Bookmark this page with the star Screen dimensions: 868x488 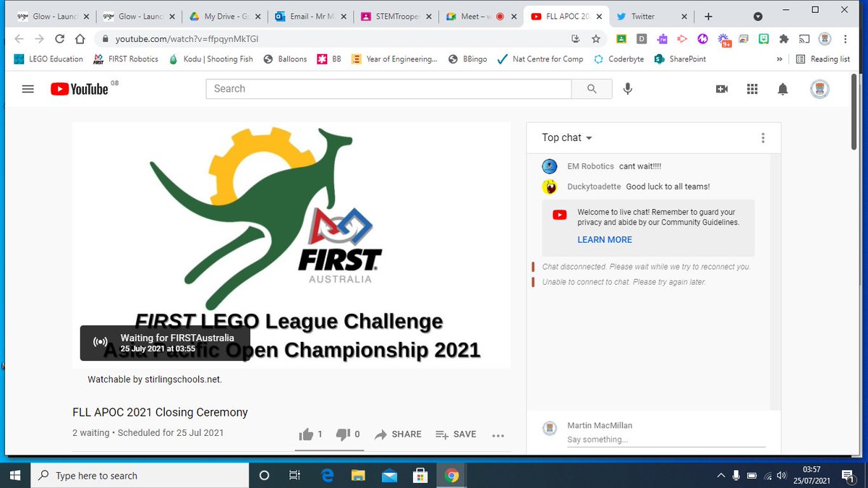[x=596, y=39]
